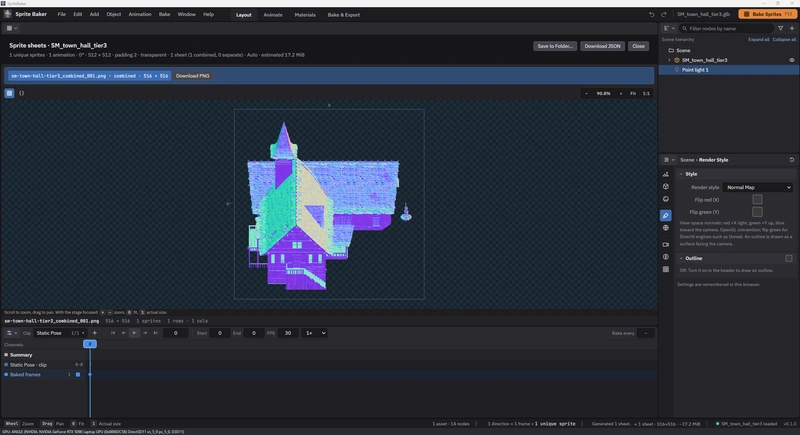This screenshot has width=800, height=435.
Task: Open the File menu
Action: (x=62, y=14)
